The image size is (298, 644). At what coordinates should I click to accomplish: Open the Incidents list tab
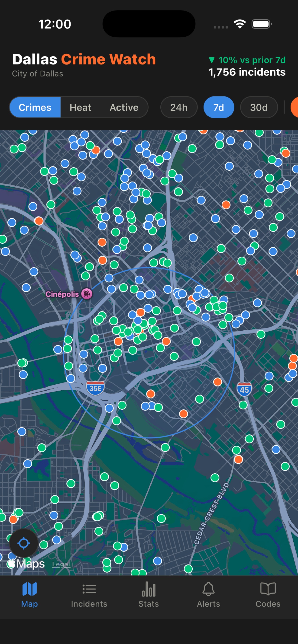(x=89, y=595)
